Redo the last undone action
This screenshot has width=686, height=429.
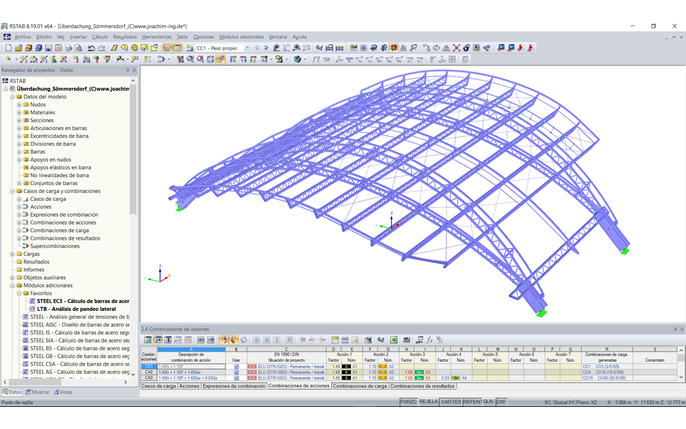point(102,48)
